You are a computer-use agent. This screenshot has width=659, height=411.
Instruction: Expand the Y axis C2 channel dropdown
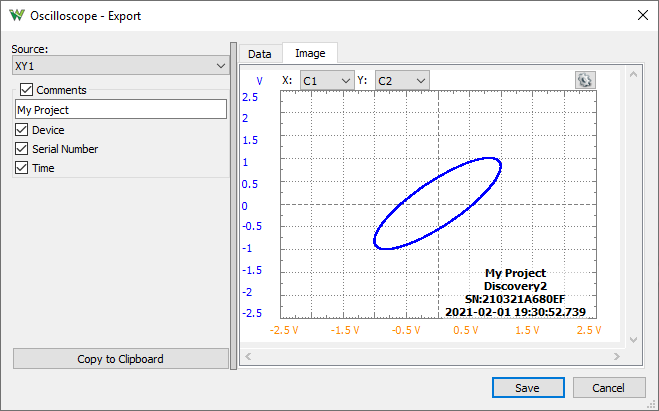[x=402, y=80]
